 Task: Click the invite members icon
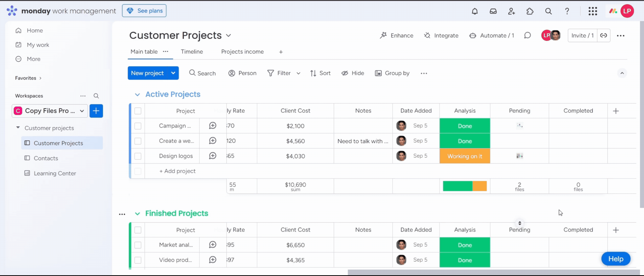pos(511,11)
